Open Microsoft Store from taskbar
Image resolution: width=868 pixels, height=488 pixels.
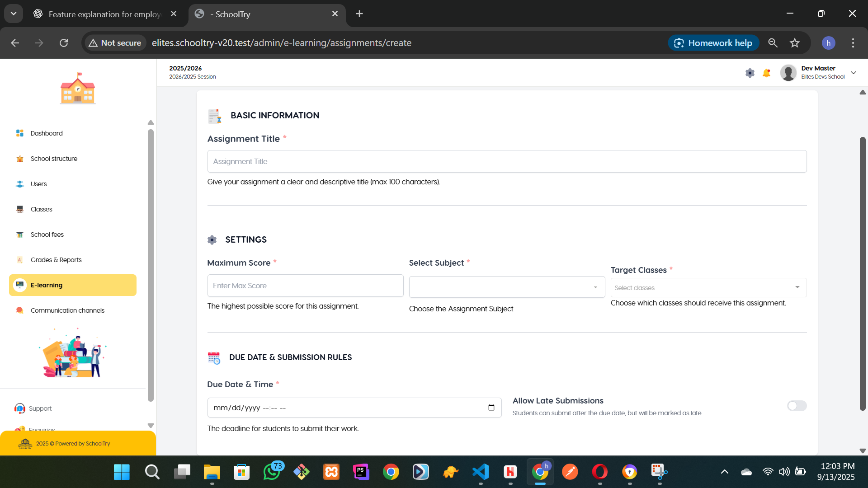pyautogui.click(x=241, y=472)
